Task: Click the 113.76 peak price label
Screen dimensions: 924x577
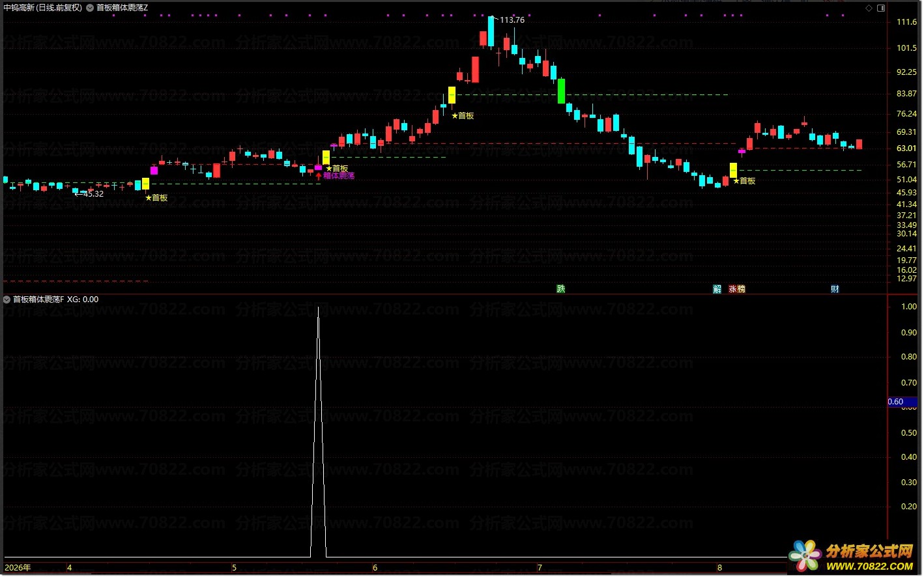Action: pos(512,20)
